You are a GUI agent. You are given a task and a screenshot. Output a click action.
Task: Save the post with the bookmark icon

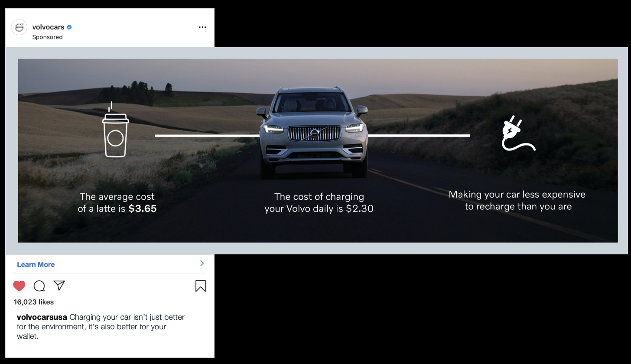[200, 286]
